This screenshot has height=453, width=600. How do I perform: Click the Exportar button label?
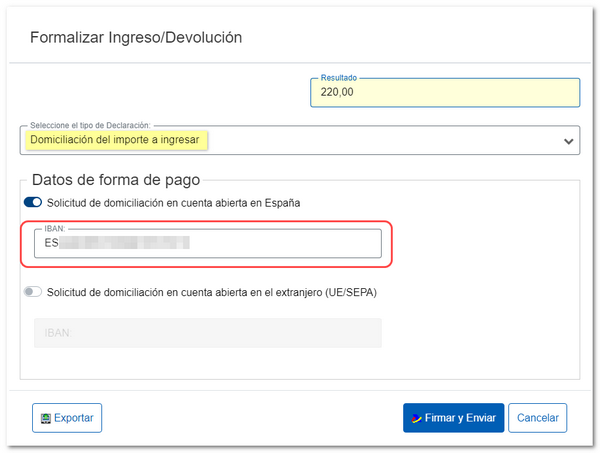click(74, 418)
